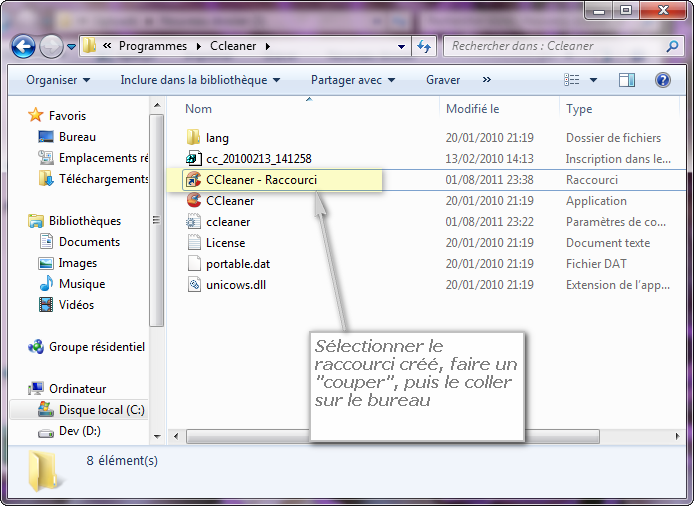Select Favoris in navigation pane

[67, 116]
